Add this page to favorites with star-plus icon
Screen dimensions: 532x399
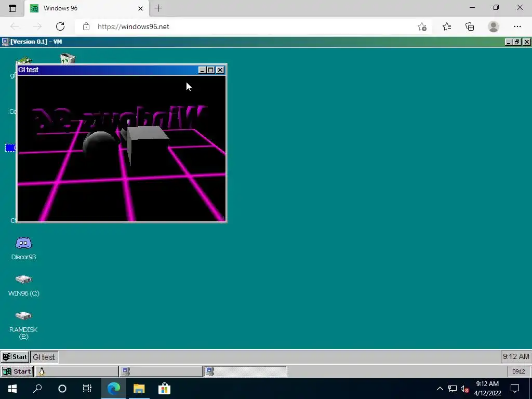point(422,27)
